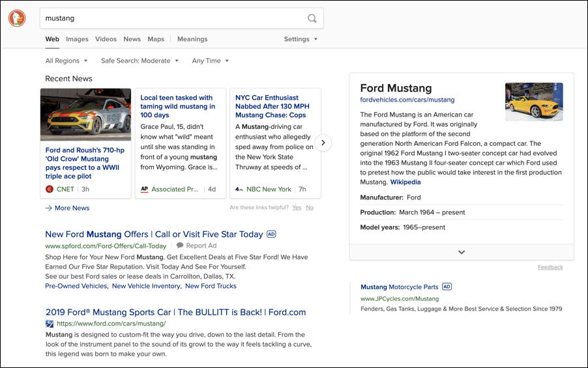The image size is (588, 368).
Task: Click the More News link
Action: tap(72, 208)
